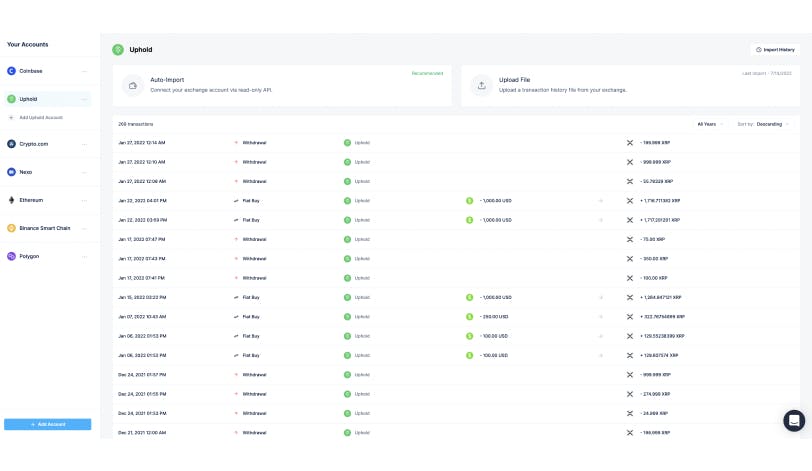Click Uphold icon in Jan 17 07:47 PM row
The width and height of the screenshot is (812, 471).
347,240
